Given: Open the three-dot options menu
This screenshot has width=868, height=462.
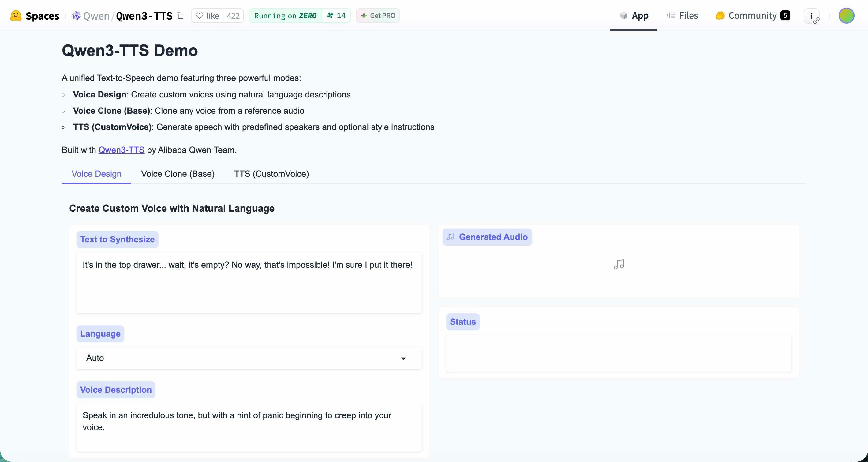Looking at the screenshot, I should (x=811, y=16).
